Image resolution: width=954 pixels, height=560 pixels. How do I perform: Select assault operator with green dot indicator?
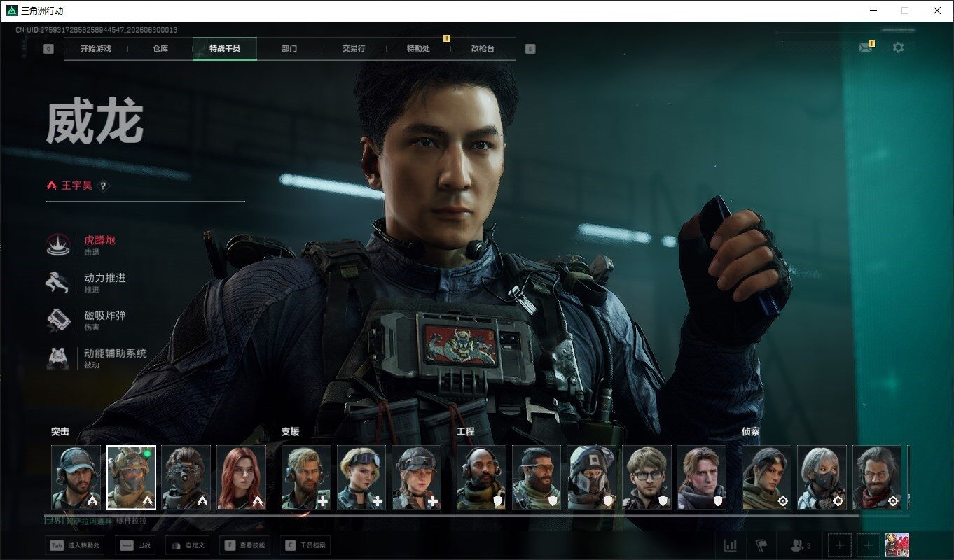pos(131,477)
